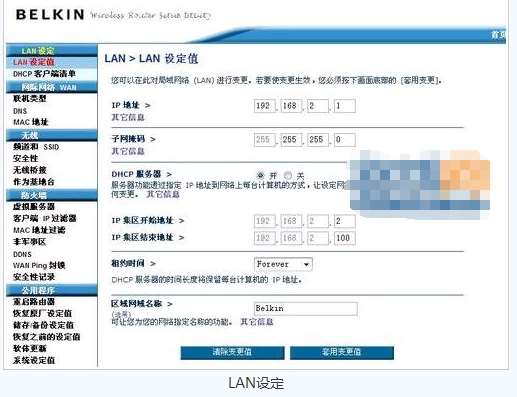Click 其它信息 link under IP 地址
Viewport: 517px width, 397px height.
[x=128, y=117]
